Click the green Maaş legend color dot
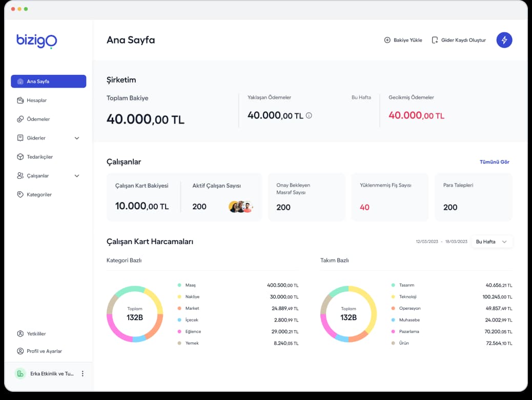Viewport: 532px width, 400px height. [x=179, y=285]
